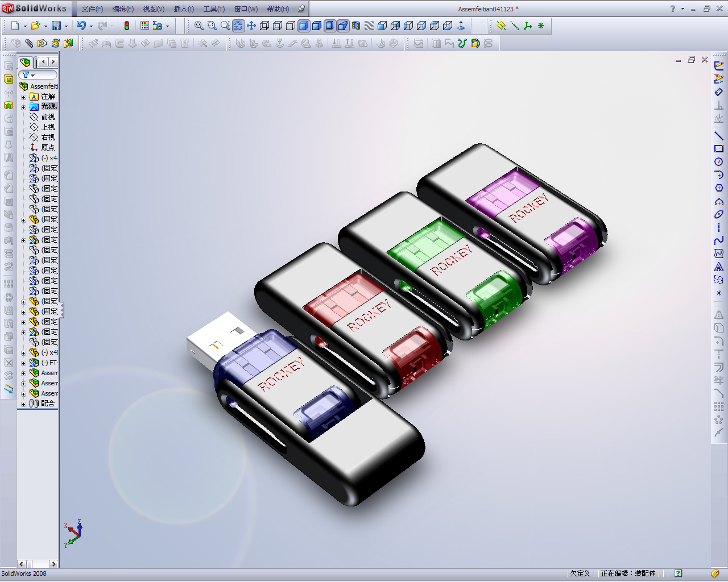This screenshot has height=582, width=728.
Task: Select the Rectangle sketch tool
Action: coord(719,149)
